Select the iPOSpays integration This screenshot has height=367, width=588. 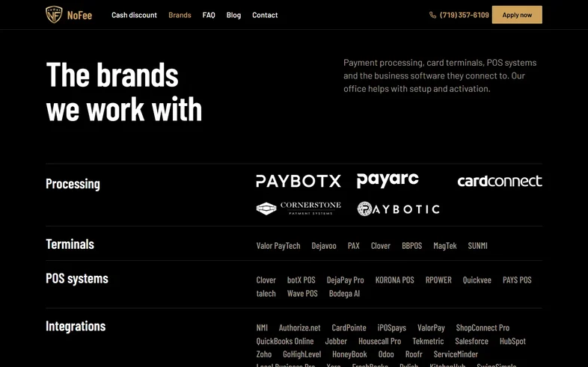pyautogui.click(x=391, y=327)
